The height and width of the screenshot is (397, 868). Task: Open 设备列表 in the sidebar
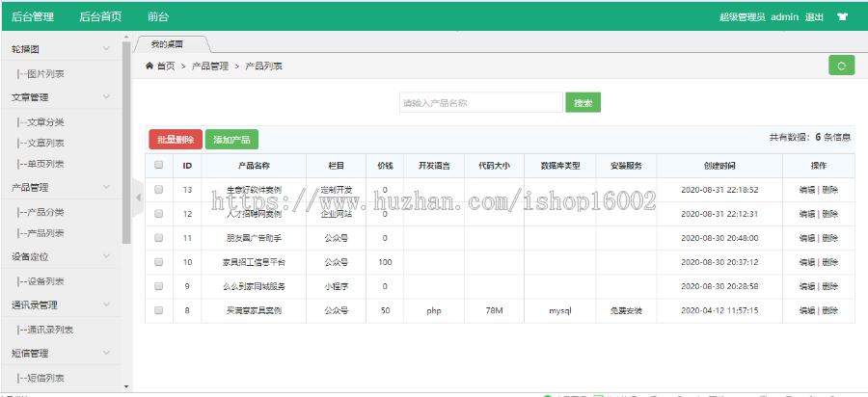[41, 281]
